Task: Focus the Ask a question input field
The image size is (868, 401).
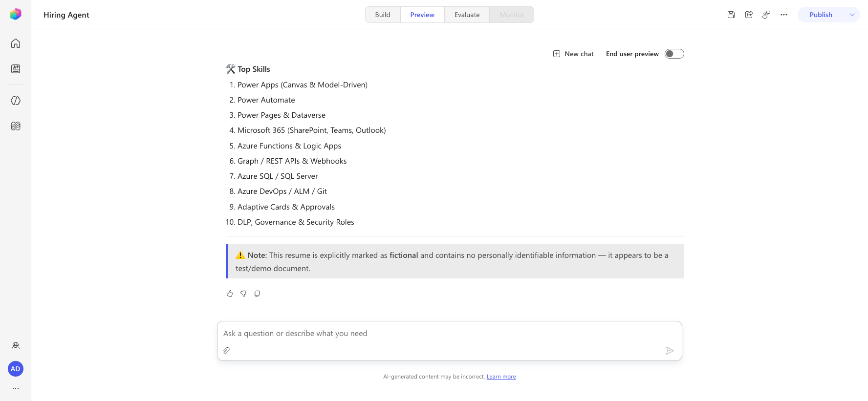Action: pos(450,334)
